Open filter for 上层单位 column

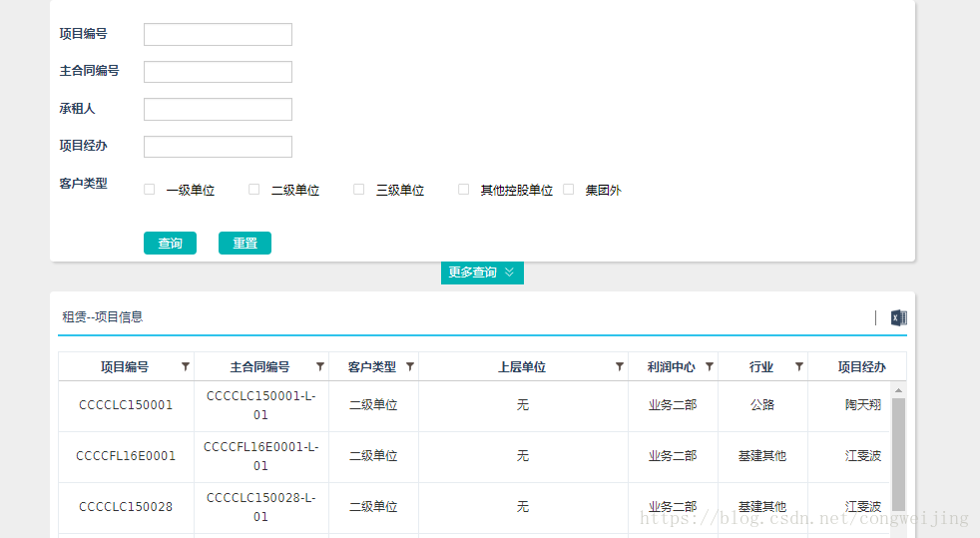[619, 366]
